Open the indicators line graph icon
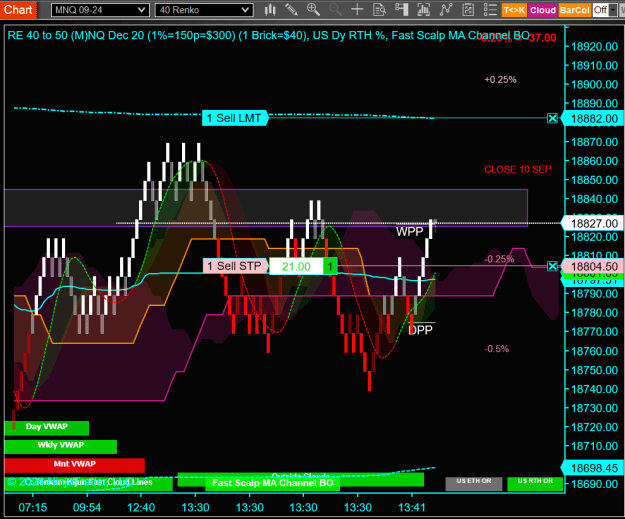The height and width of the screenshot is (519, 625). (446, 10)
